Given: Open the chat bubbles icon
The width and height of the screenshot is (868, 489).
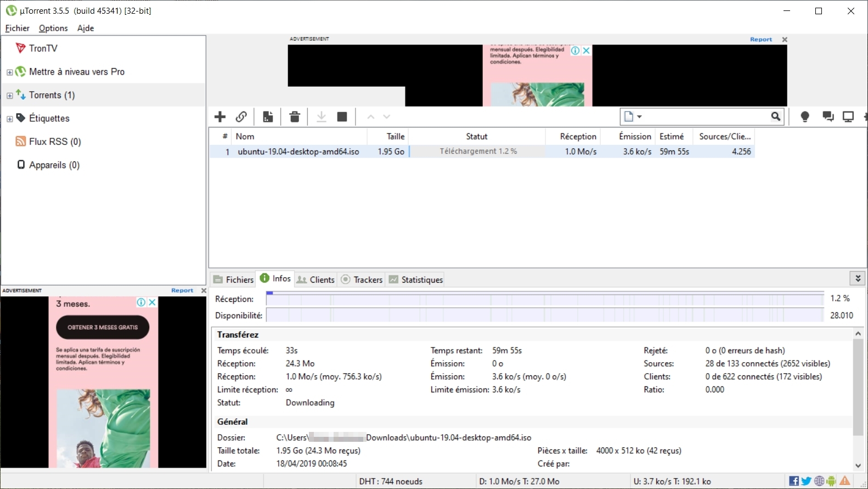Looking at the screenshot, I should (828, 116).
